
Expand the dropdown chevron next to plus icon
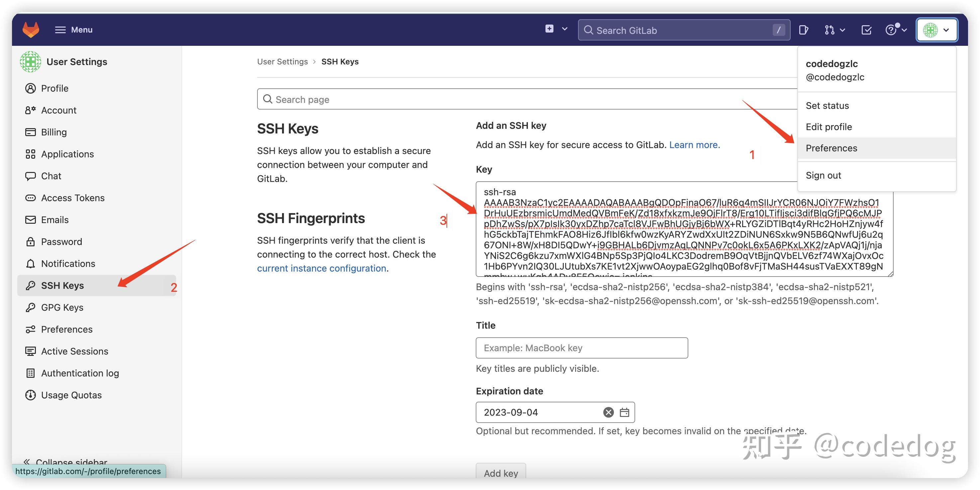coord(564,29)
